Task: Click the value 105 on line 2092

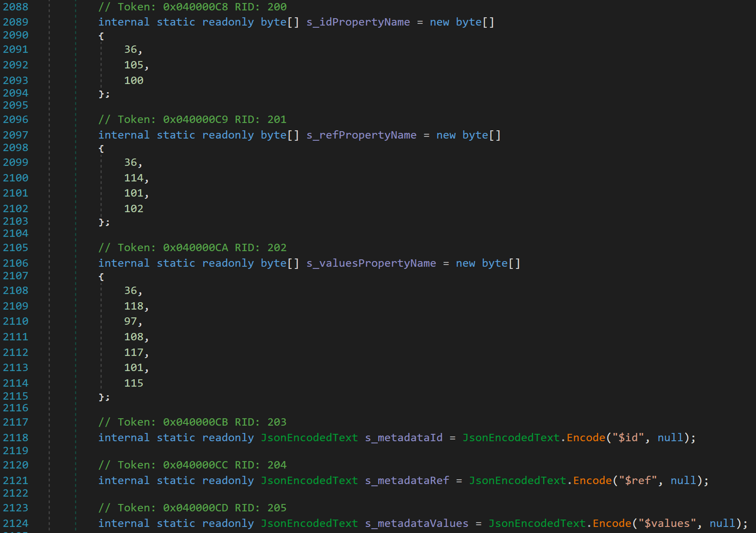Action: pos(134,65)
